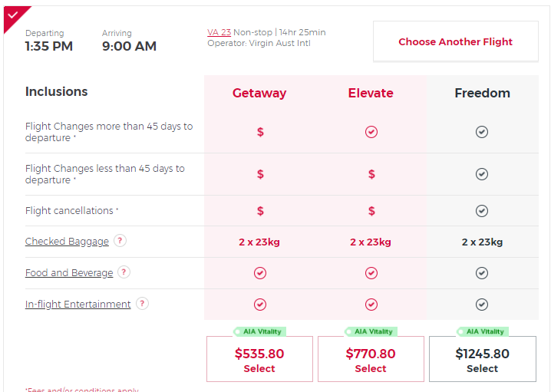Click Getaway Food and Beverage checkmark icon

coord(260,273)
